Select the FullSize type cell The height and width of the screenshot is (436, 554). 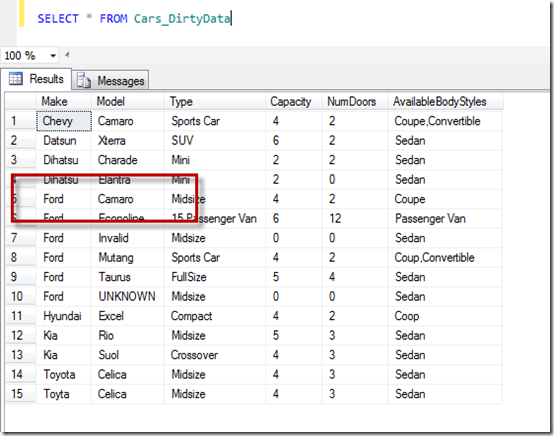pos(215,277)
